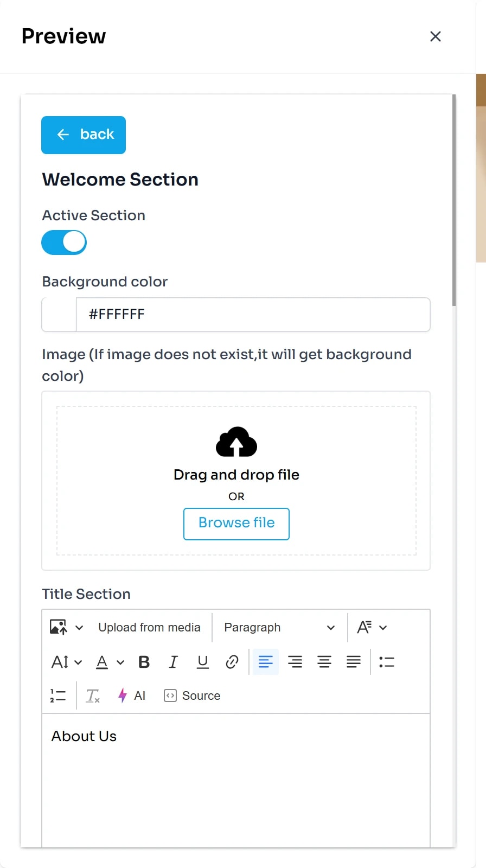Align text right
Screen dimensions: 486x868
[295, 662]
